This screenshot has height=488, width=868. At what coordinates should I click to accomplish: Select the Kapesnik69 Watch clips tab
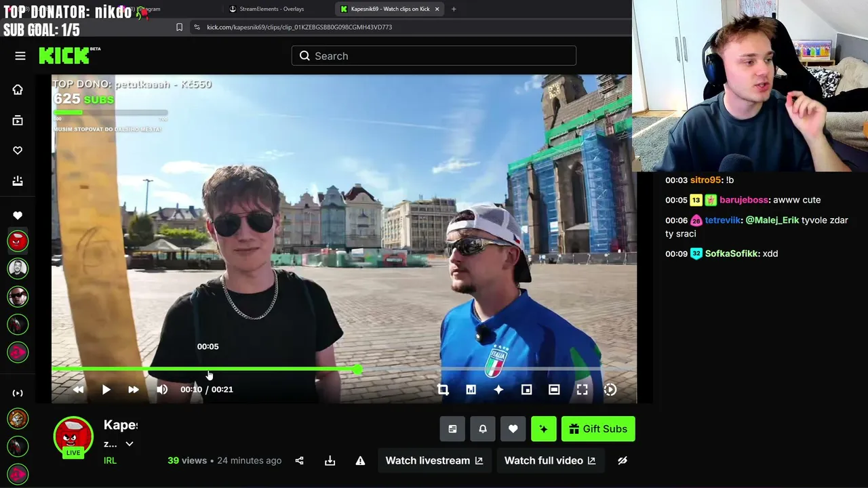coord(390,9)
